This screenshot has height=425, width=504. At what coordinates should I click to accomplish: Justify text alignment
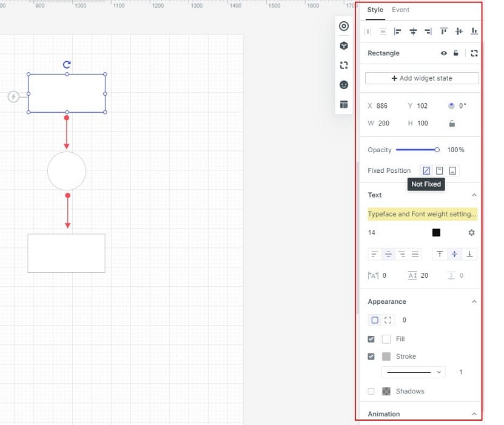tap(415, 255)
